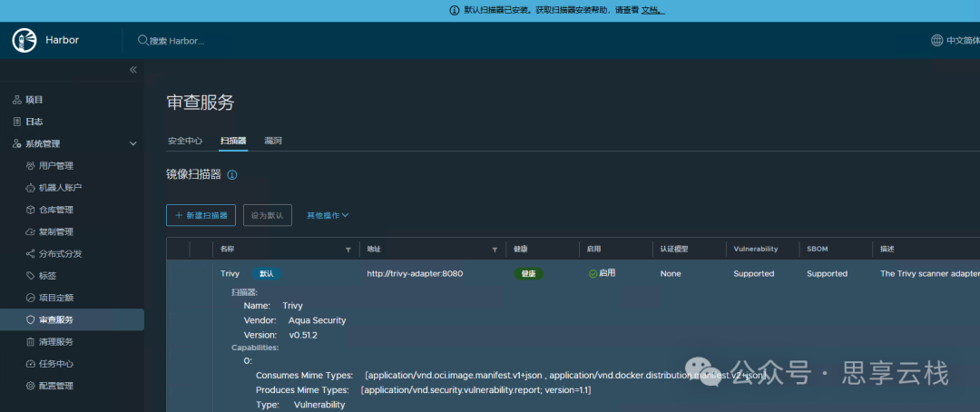
Task: Click the 新建扫描器 button
Action: (201, 215)
